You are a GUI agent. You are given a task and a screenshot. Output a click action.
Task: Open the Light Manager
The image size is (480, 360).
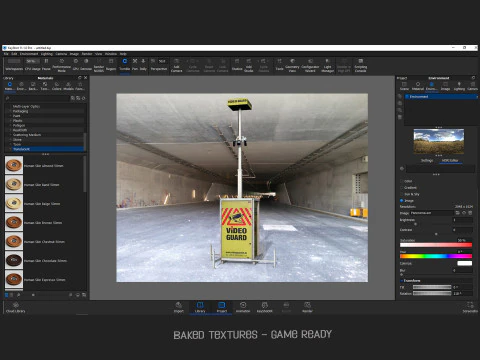coord(327,65)
